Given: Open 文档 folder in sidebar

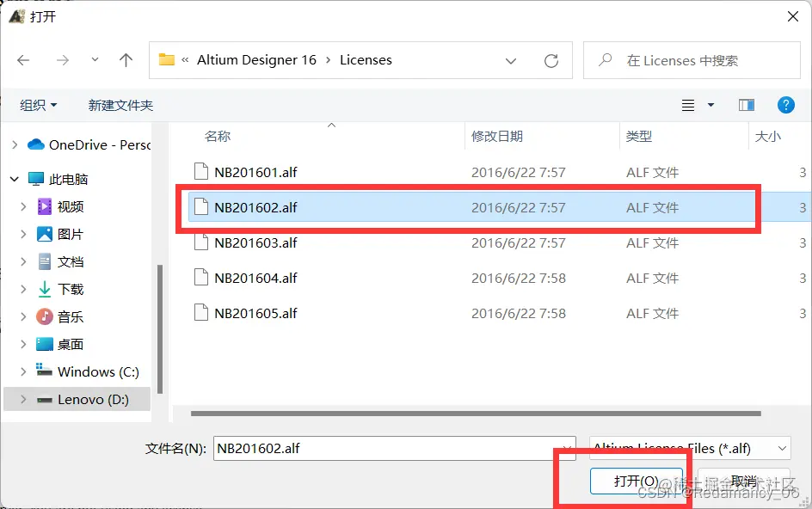Looking at the screenshot, I should [61, 261].
